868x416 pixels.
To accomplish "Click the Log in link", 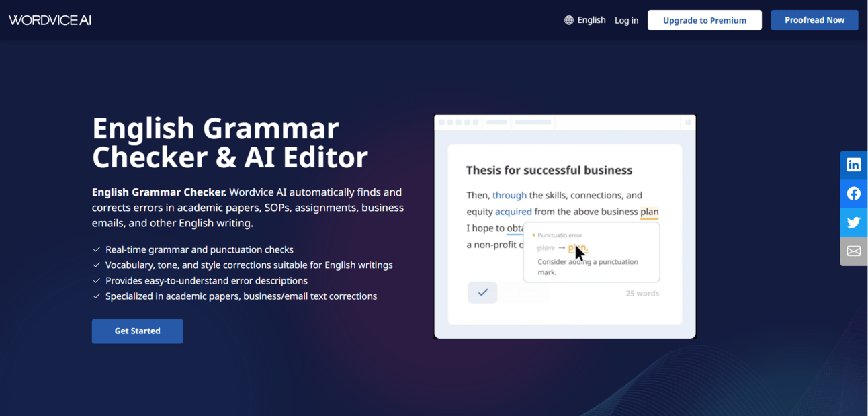I will [626, 20].
